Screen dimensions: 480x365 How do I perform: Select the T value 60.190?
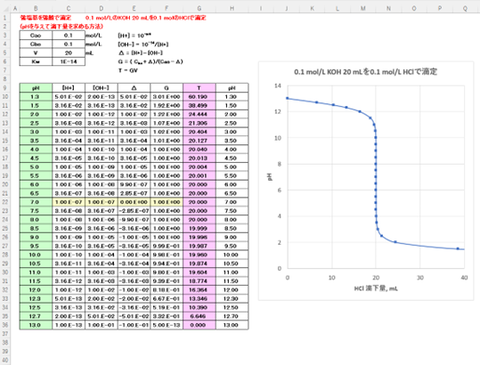tap(199, 97)
